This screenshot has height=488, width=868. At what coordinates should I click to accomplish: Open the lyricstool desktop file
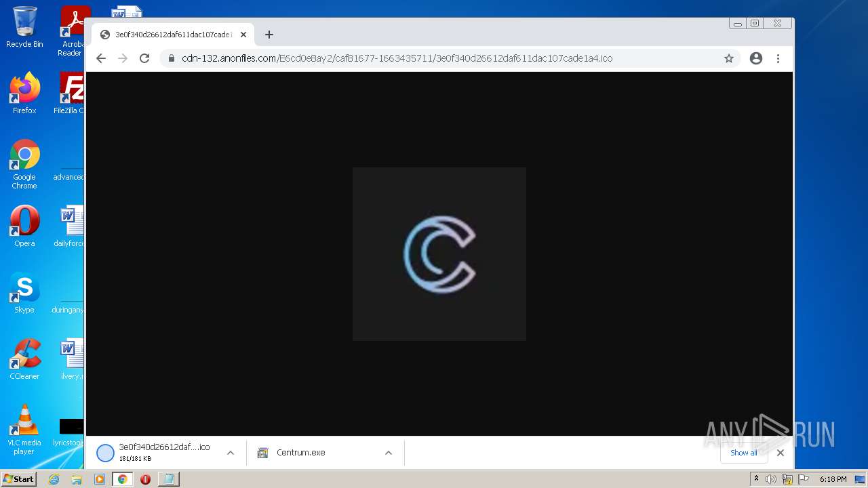point(69,432)
